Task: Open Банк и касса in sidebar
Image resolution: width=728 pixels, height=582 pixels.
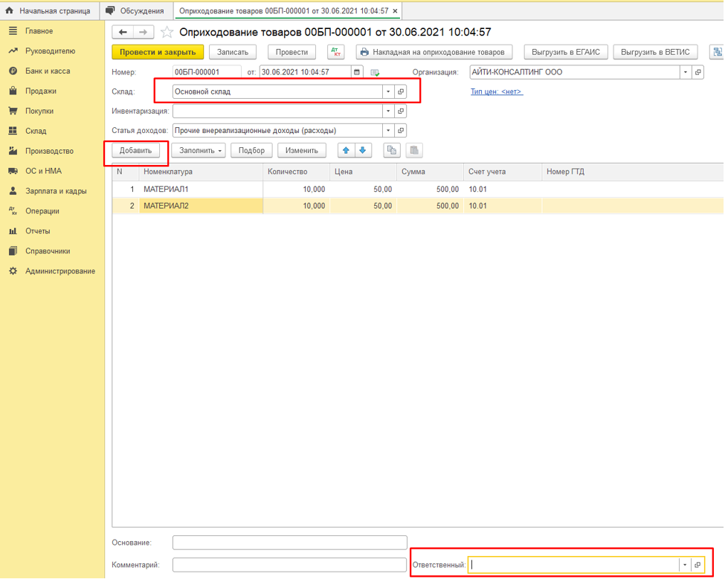Action: click(x=49, y=71)
